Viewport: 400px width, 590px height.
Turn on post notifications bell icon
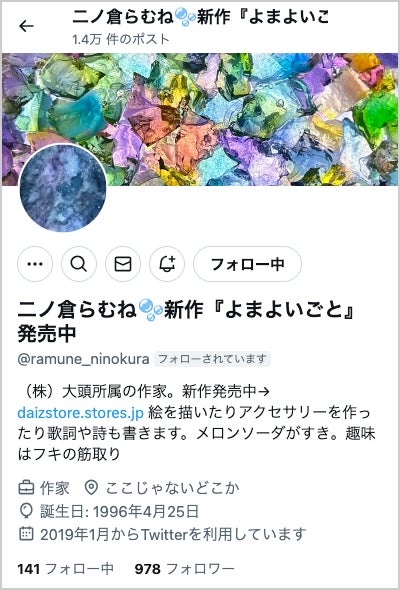tap(167, 264)
